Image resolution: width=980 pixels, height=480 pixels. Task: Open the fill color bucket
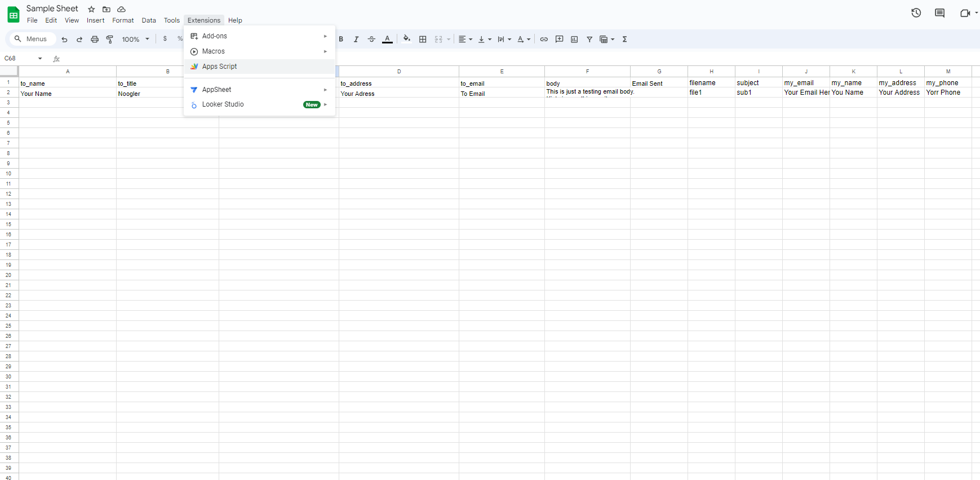407,39
